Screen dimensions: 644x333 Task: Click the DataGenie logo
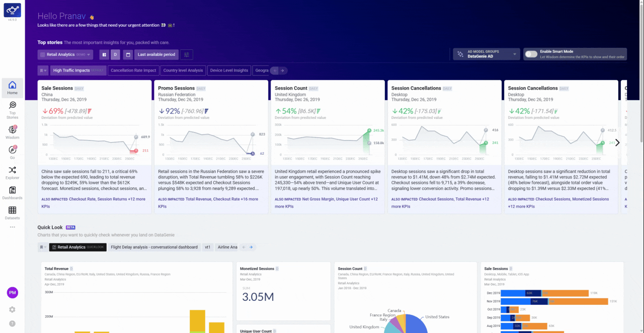tap(12, 10)
